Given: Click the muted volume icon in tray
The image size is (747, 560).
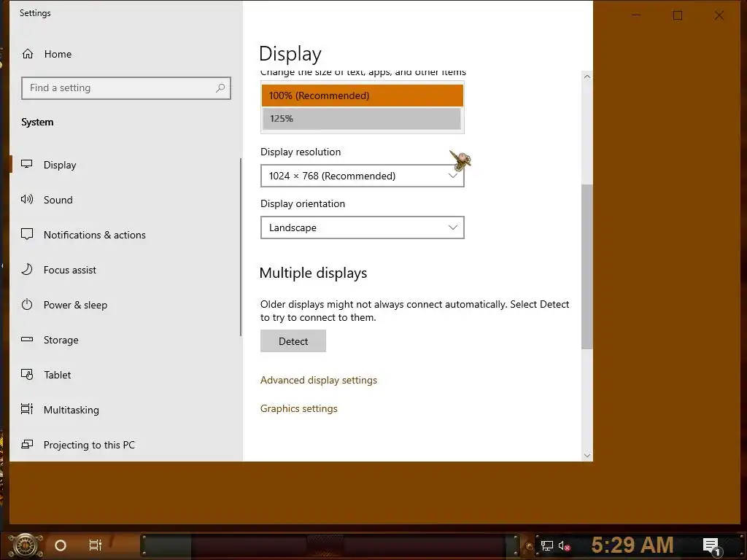Looking at the screenshot, I should 564,545.
